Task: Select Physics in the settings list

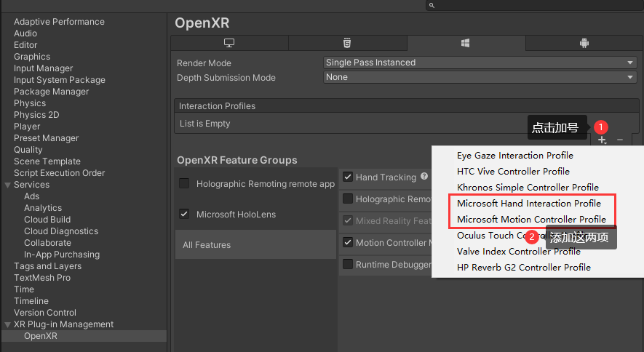Action: [30, 103]
